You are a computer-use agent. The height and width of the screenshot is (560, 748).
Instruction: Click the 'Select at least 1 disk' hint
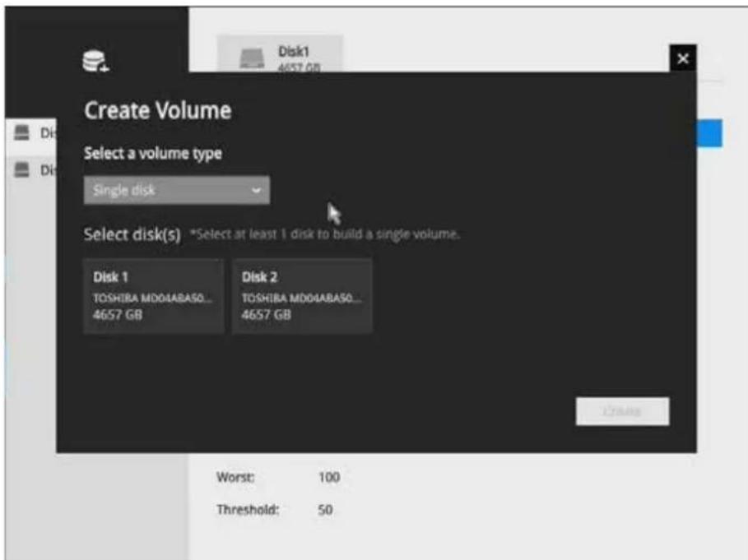tap(324, 234)
